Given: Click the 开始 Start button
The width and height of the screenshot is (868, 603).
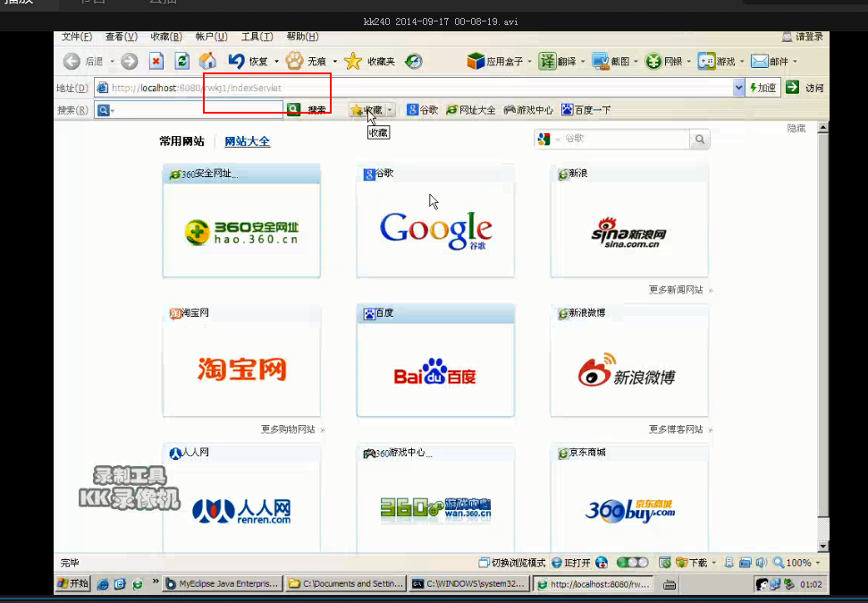Looking at the screenshot, I should [x=73, y=583].
